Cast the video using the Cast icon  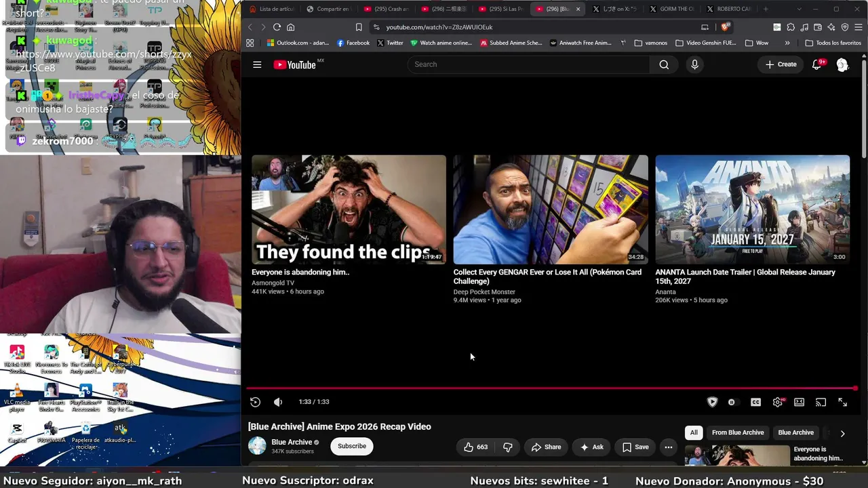pos(821,402)
